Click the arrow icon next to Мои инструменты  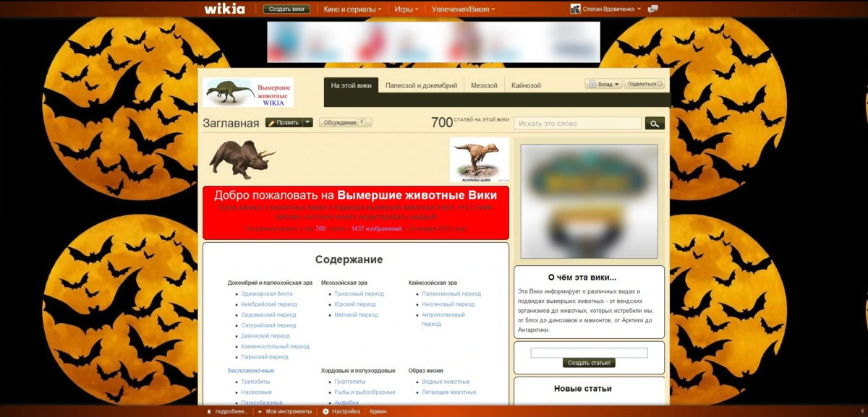(x=259, y=410)
